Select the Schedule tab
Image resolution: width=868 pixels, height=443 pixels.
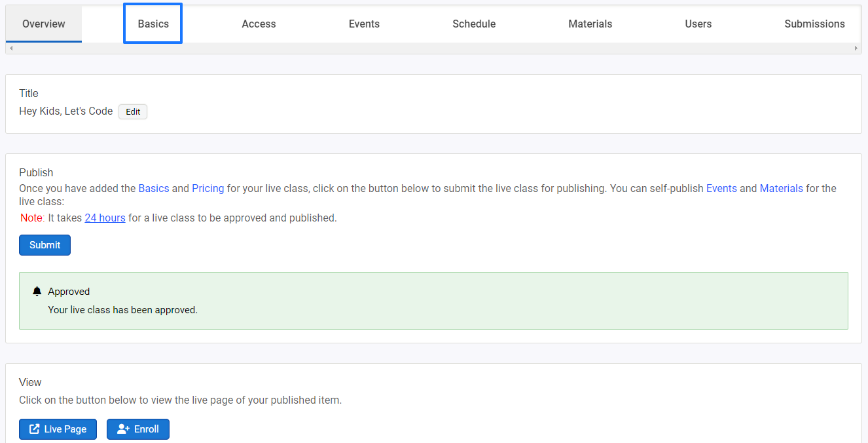point(474,24)
